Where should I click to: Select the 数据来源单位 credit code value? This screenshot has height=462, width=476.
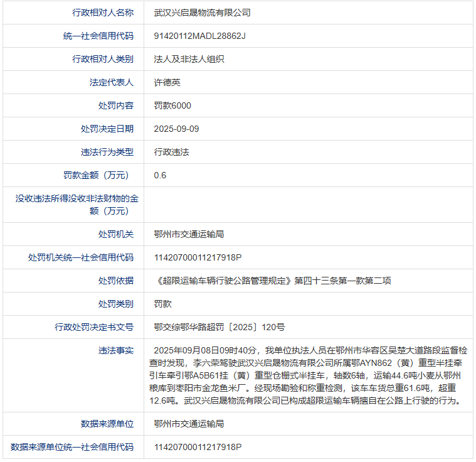click(198, 447)
